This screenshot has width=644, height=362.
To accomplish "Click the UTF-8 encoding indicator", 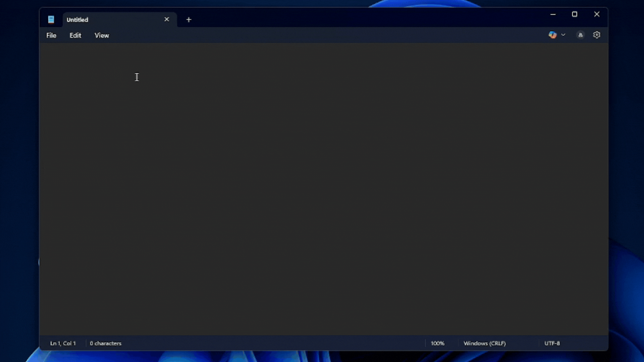I will pos(552,343).
